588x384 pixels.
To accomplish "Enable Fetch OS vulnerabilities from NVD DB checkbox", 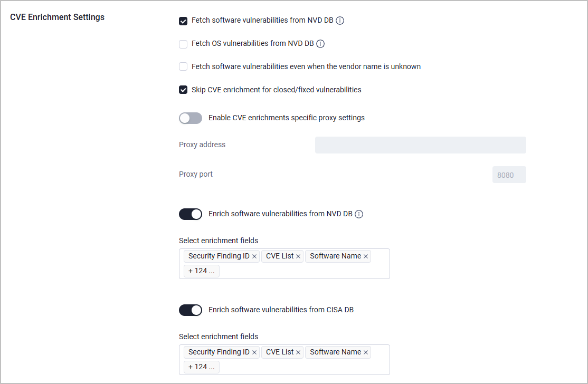I will point(183,44).
